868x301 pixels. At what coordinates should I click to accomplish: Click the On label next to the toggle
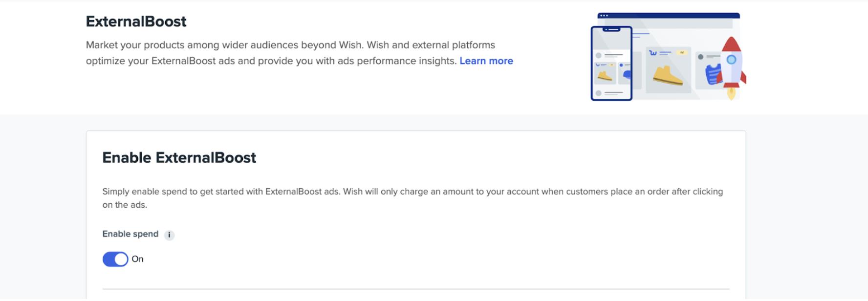[x=138, y=259]
